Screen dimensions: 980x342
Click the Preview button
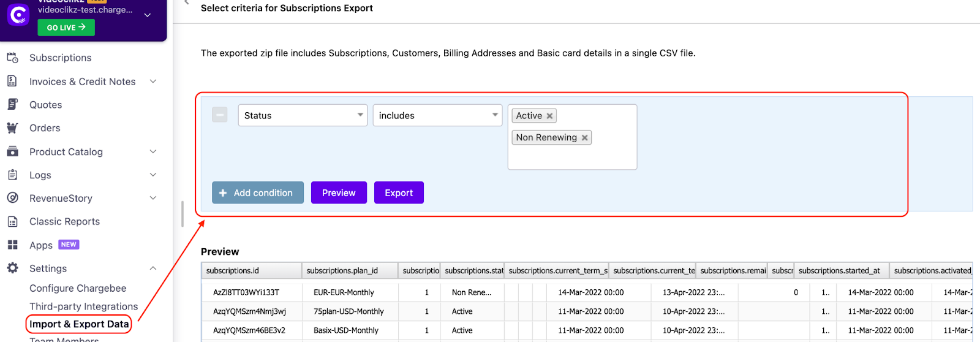339,192
